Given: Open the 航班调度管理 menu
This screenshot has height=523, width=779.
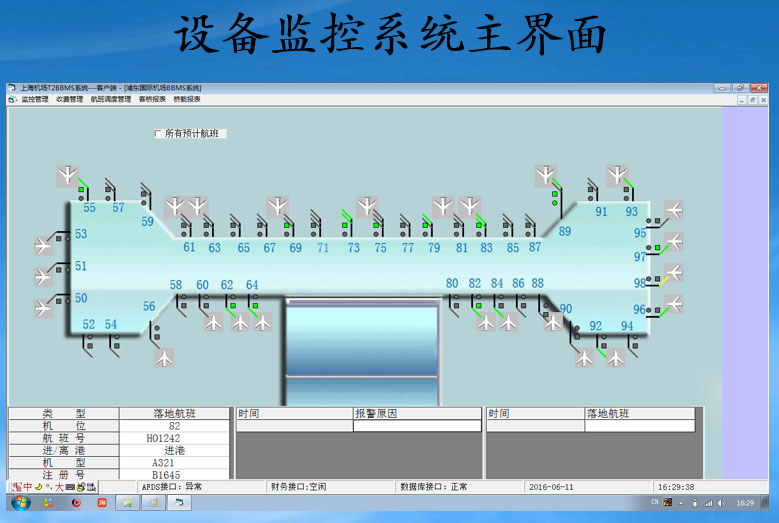Looking at the screenshot, I should 111,99.
